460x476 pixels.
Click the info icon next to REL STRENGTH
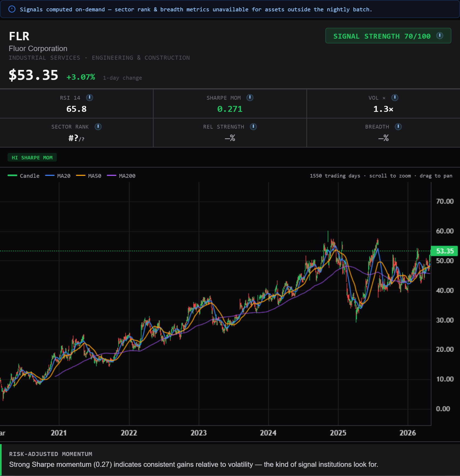[x=253, y=127]
